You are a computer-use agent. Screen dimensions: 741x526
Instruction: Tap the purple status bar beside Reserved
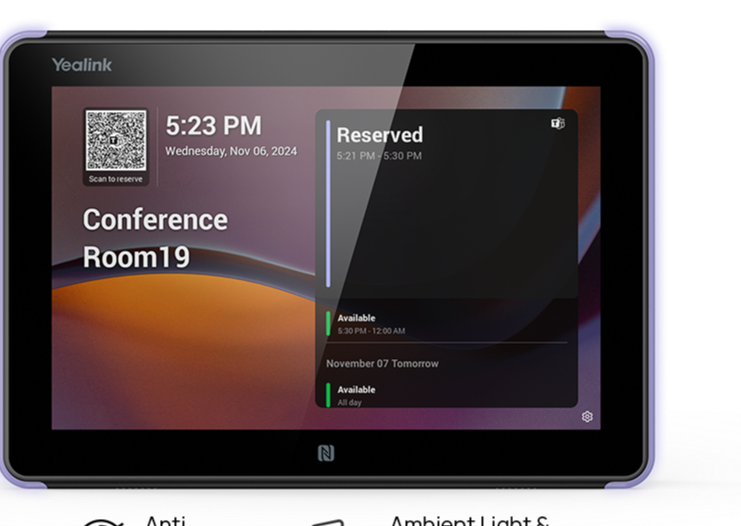[328, 204]
